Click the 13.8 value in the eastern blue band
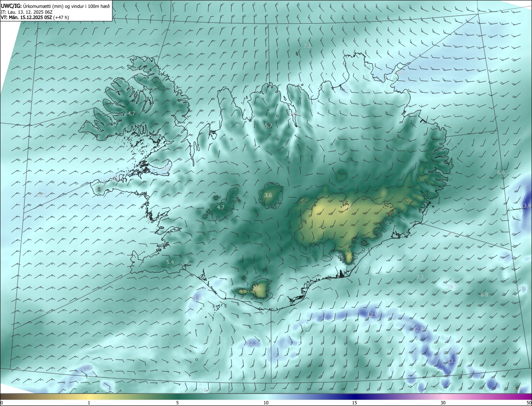The height and width of the screenshot is (406, 532). [526, 206]
